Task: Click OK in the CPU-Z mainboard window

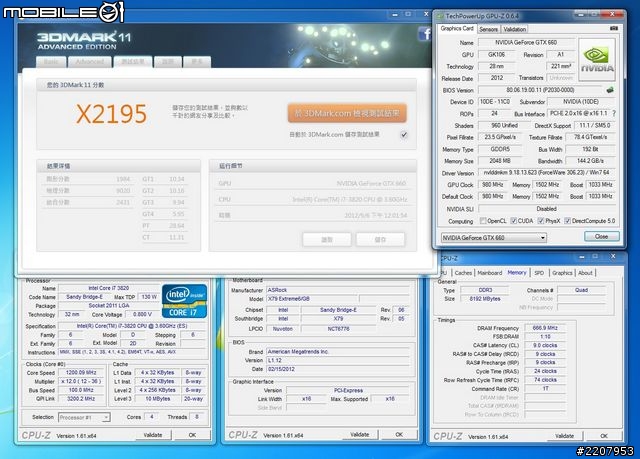Action: pyautogui.click(x=399, y=435)
